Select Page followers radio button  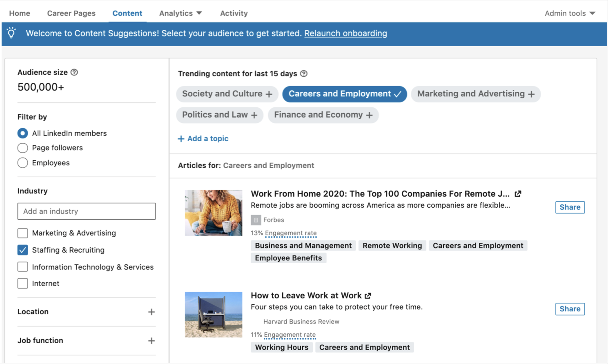tap(22, 148)
